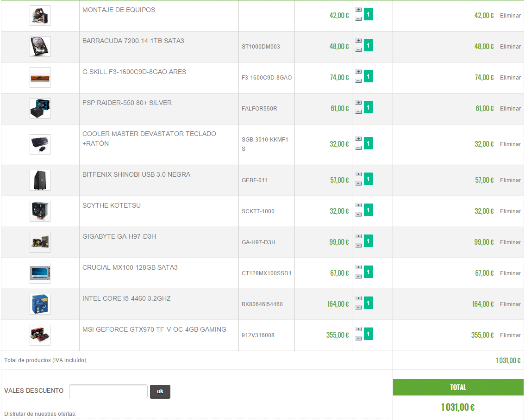The height and width of the screenshot is (420, 525).
Task: Remove MONTAJE DE EQUIPOS from cart
Action: tap(510, 16)
